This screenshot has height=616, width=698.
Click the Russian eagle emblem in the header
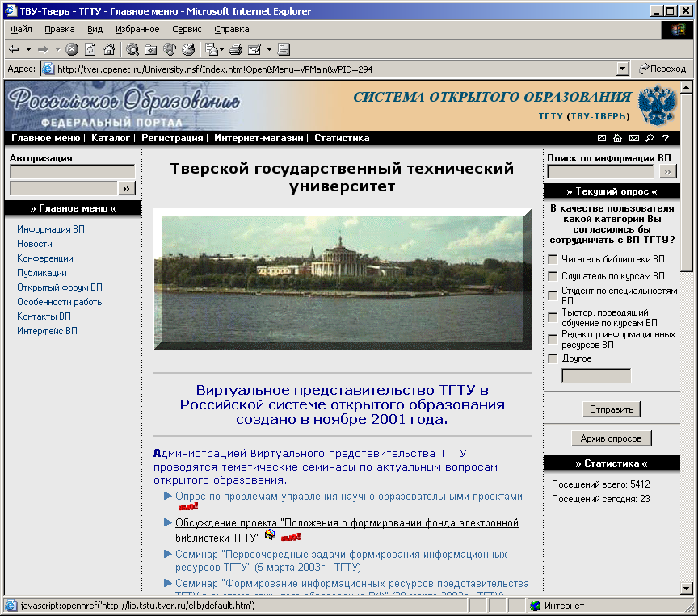tap(656, 106)
